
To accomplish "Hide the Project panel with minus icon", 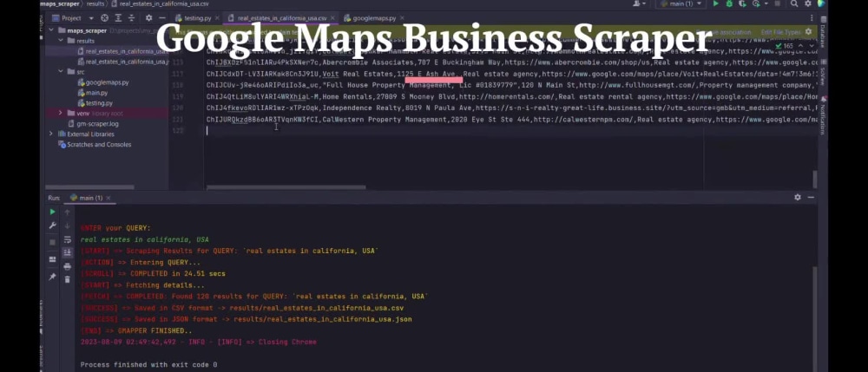I will coord(161,18).
